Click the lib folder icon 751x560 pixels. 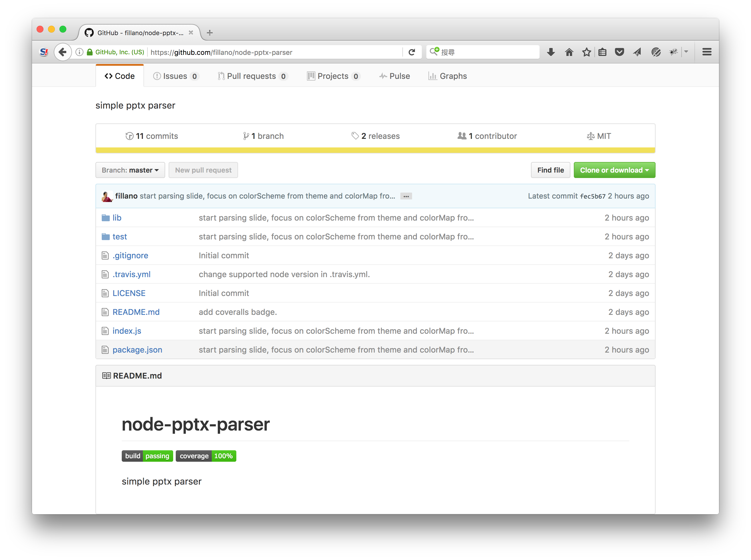click(x=106, y=218)
